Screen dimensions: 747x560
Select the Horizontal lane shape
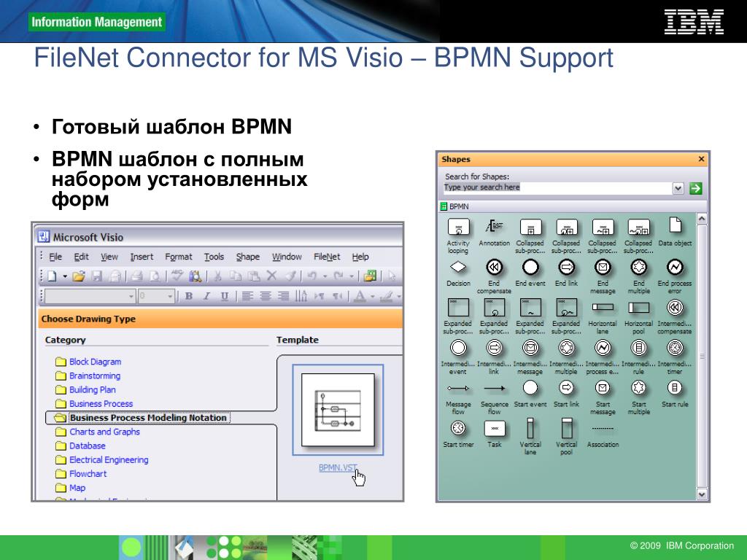pos(603,308)
